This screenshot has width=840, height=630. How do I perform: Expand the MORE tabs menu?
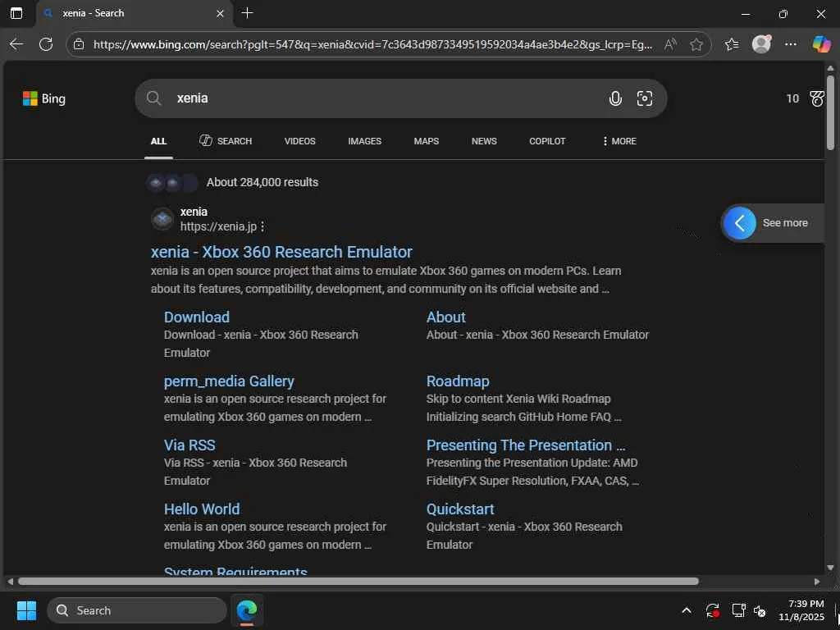tap(619, 141)
